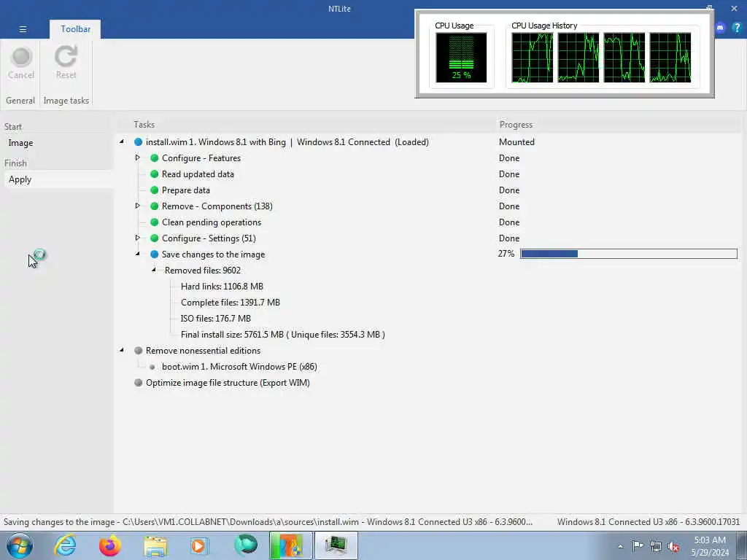Viewport: 747px width, 560px height.
Task: Open the Help question mark icon
Action: pyautogui.click(x=737, y=28)
